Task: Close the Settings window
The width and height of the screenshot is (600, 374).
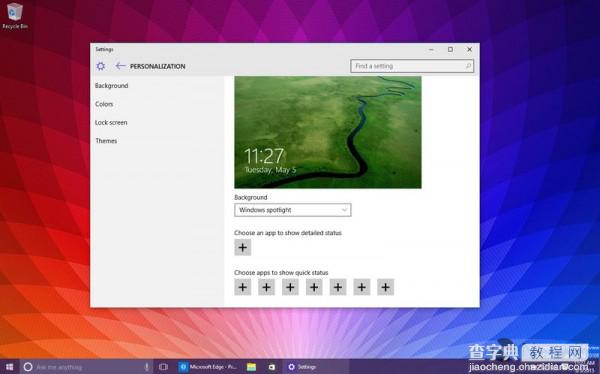Action: (x=470, y=49)
